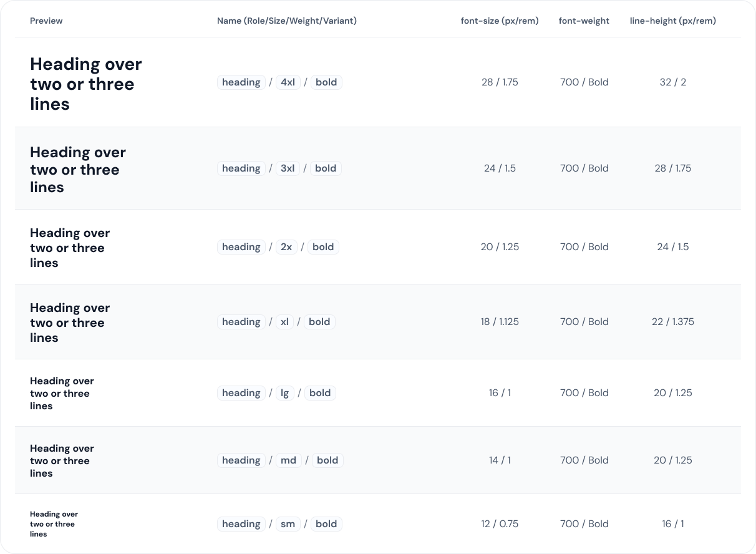Image resolution: width=756 pixels, height=554 pixels.
Task: Click the 'heading' chip in the sm row
Action: point(241,523)
